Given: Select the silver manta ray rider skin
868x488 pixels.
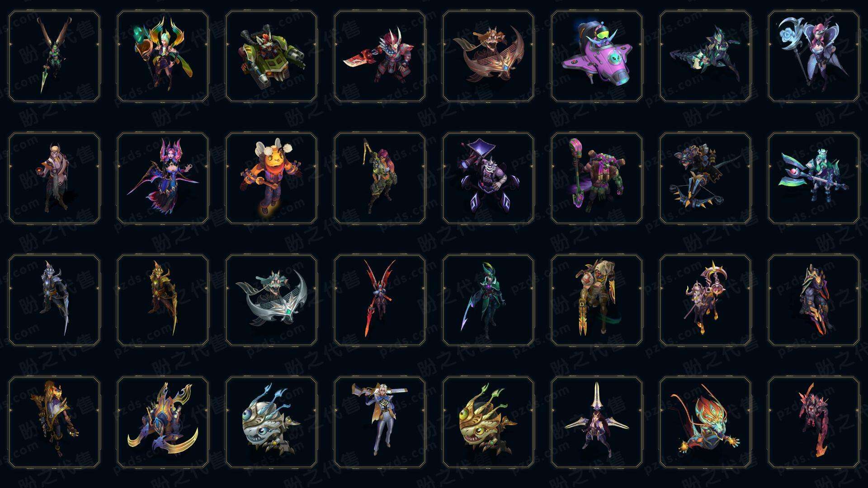Looking at the screenshot, I should (271, 300).
